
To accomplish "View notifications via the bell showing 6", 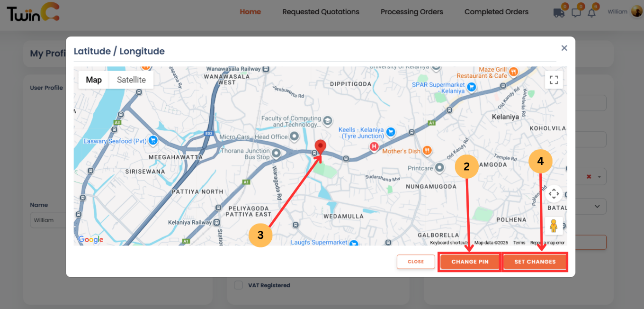I will point(592,13).
